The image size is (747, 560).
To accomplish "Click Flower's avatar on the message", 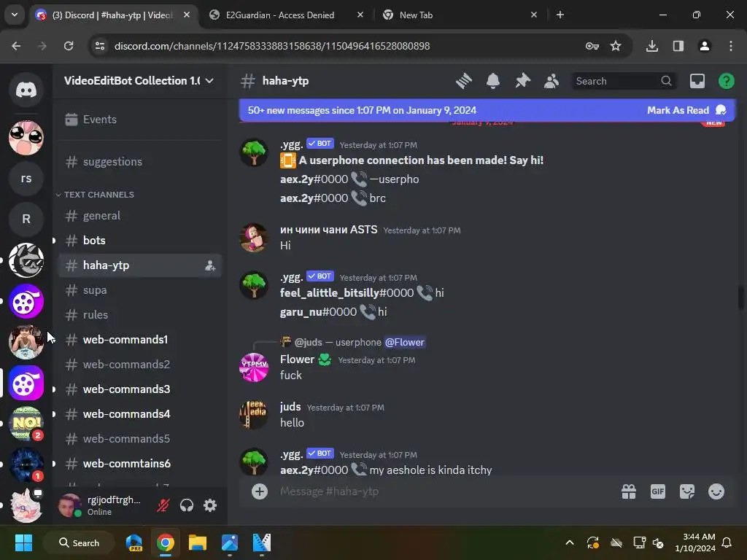I will tap(254, 367).
